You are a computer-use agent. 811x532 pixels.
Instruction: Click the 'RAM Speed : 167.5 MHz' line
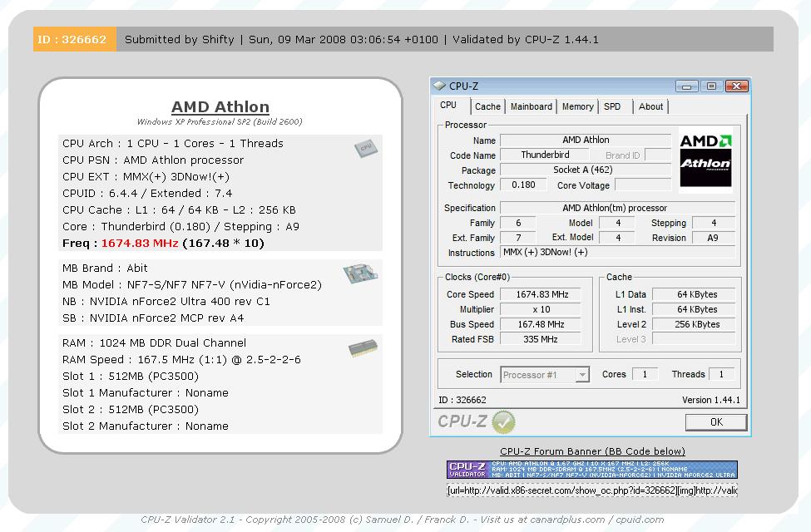tap(181, 359)
